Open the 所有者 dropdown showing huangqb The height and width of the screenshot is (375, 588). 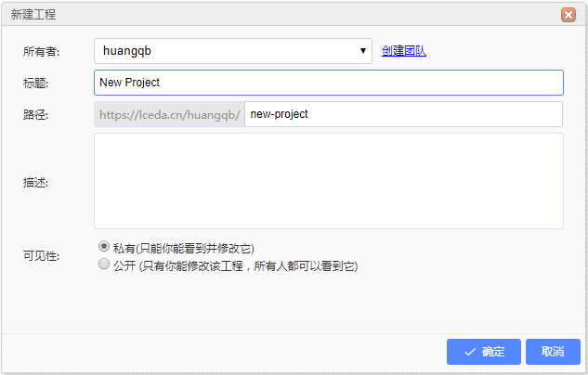pos(233,51)
